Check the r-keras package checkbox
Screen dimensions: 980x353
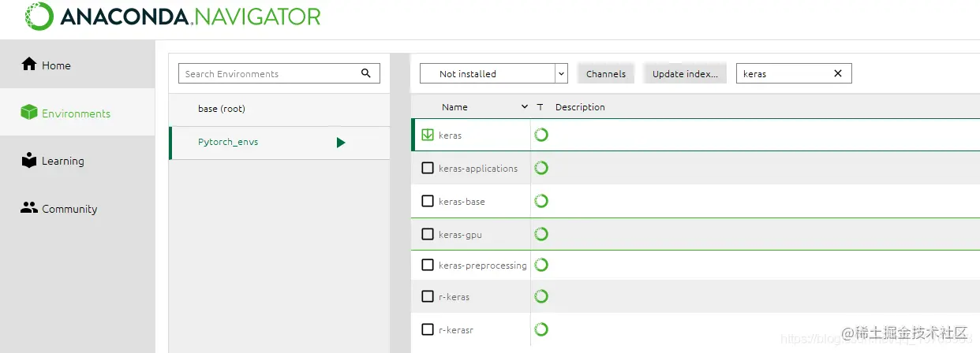pyautogui.click(x=428, y=297)
